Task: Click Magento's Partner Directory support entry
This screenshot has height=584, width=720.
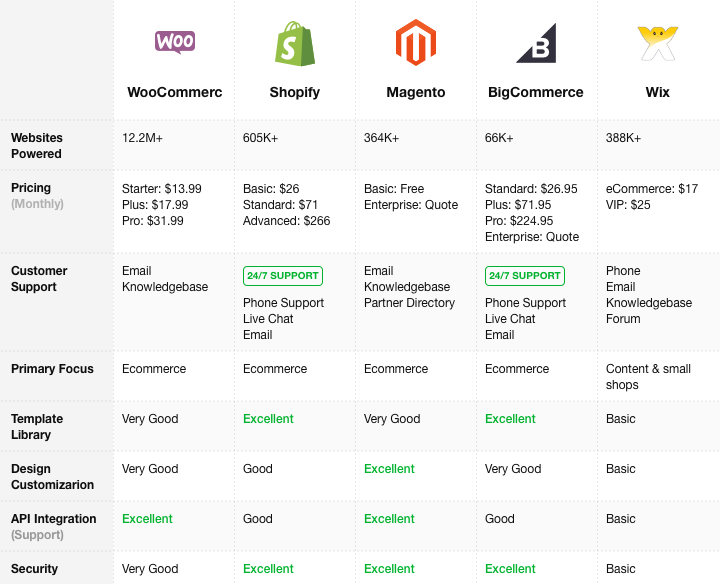Action: pos(409,303)
